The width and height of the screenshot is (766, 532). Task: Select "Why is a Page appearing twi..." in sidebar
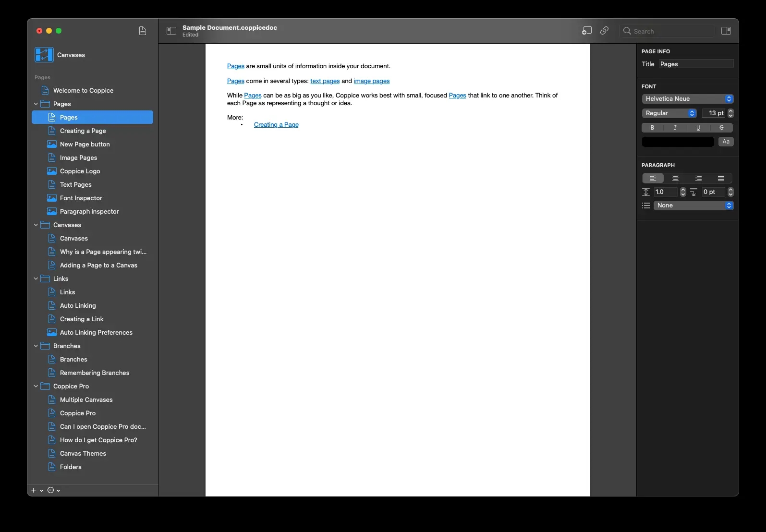tap(92, 252)
